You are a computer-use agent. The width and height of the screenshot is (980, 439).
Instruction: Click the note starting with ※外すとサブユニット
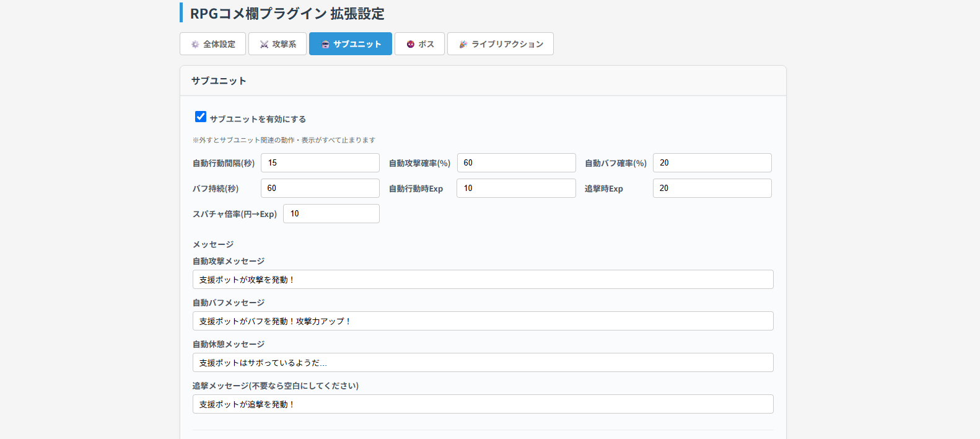(284, 140)
